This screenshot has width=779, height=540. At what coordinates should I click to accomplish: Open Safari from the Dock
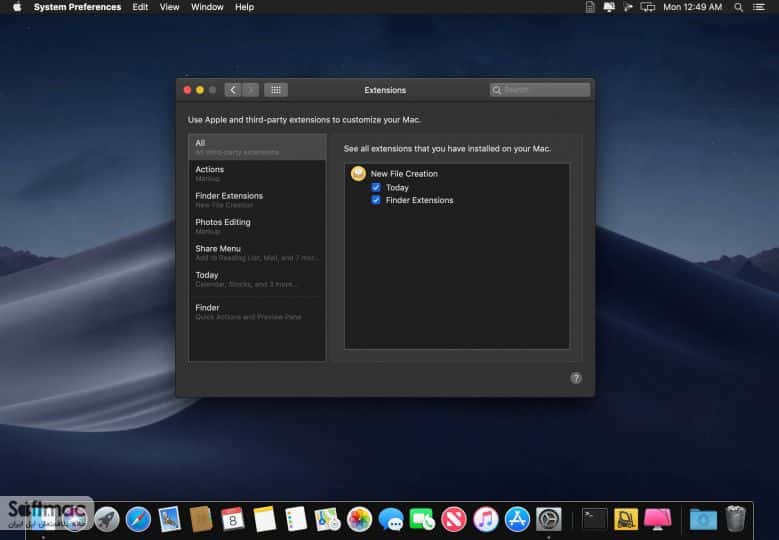click(138, 519)
